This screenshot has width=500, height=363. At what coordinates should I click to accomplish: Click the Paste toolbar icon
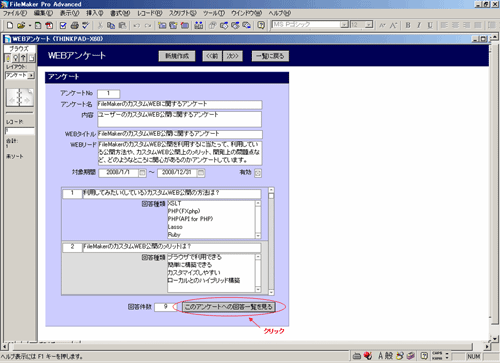coord(122,25)
